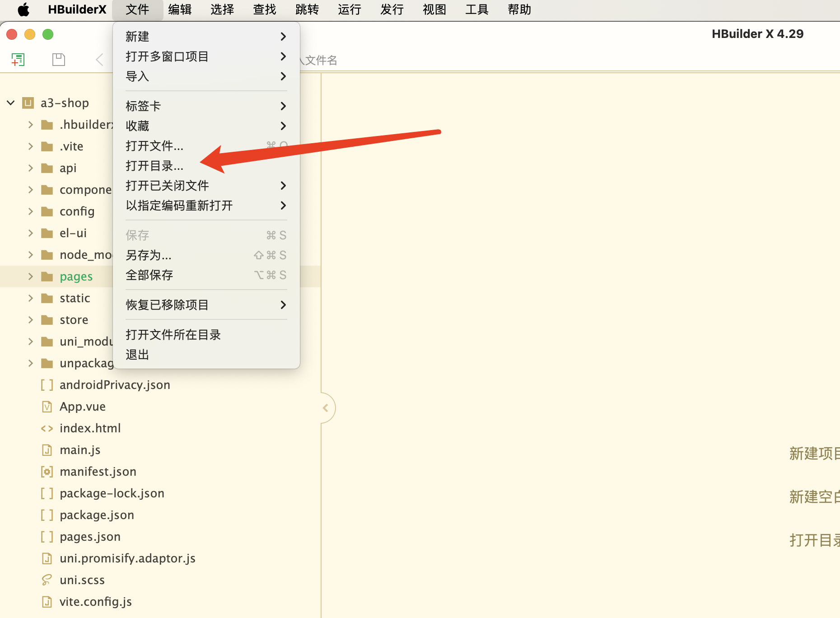Click the pages folder icon
The width and height of the screenshot is (840, 618).
click(47, 276)
